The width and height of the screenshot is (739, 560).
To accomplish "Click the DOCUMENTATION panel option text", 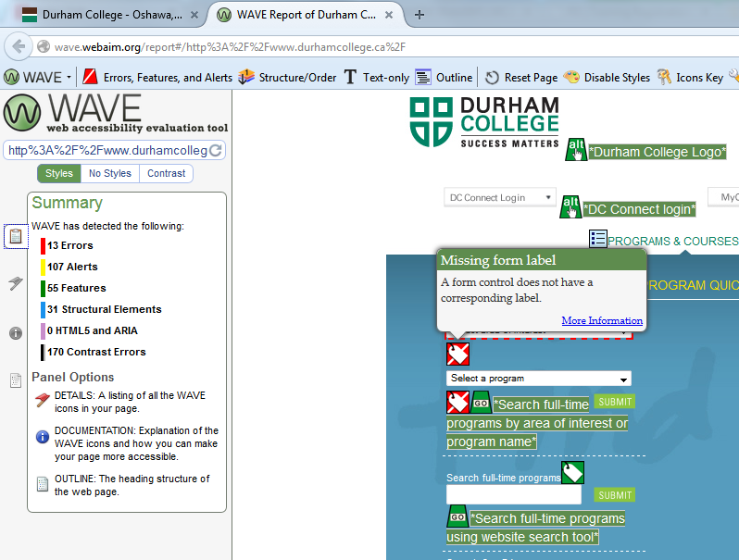I will 137,443.
